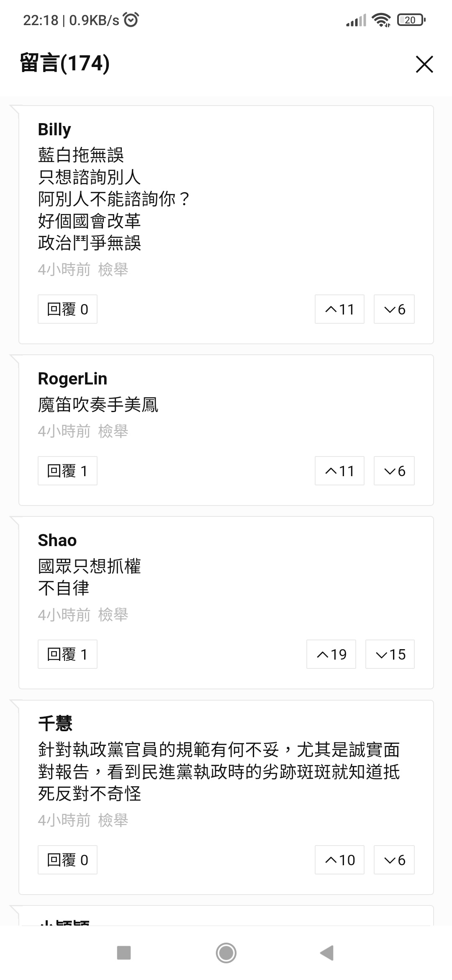The width and height of the screenshot is (452, 980).
Task: Report RogerLin's comment via 檢舉
Action: coord(113,431)
